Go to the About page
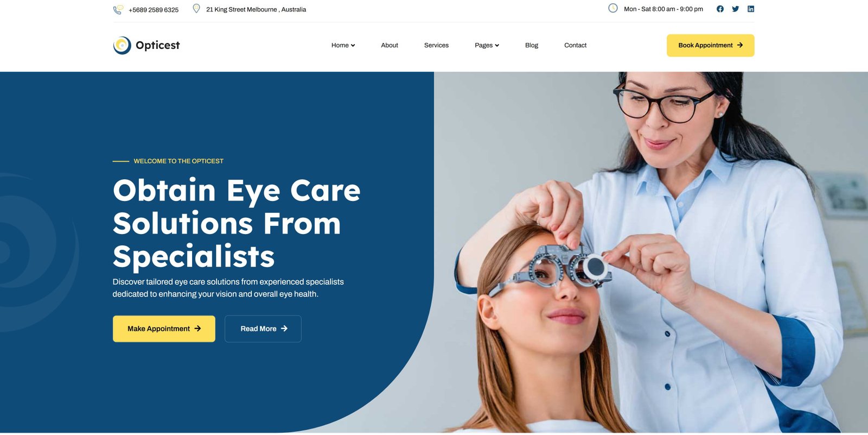This screenshot has height=435, width=868. 390,45
